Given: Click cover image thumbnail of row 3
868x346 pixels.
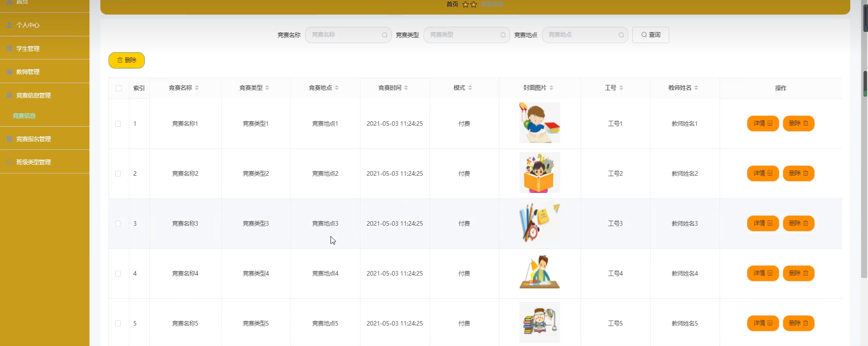Looking at the screenshot, I should tap(540, 222).
